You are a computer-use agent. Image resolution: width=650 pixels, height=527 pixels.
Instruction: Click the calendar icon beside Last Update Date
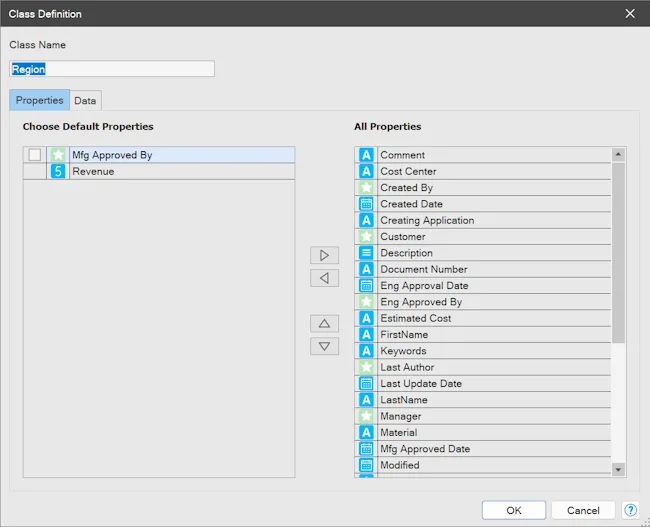[x=366, y=384]
